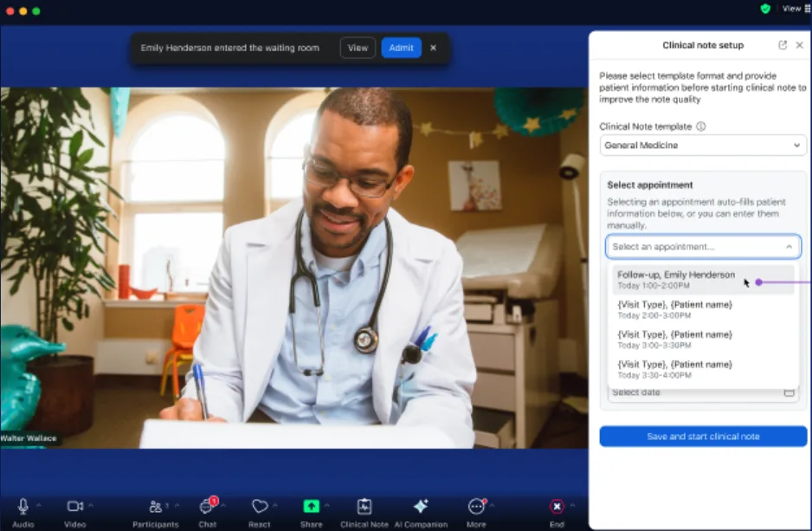Stop the video camera

(74, 504)
